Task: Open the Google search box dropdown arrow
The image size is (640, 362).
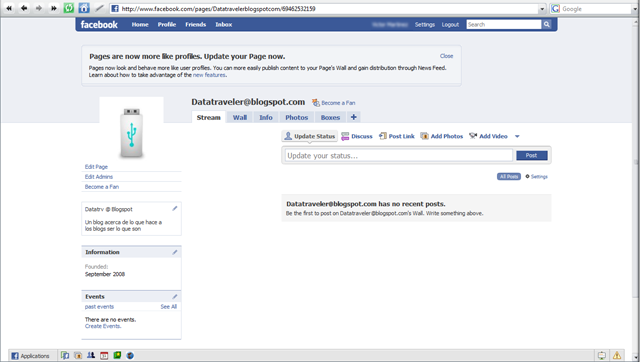Action: [636, 9]
